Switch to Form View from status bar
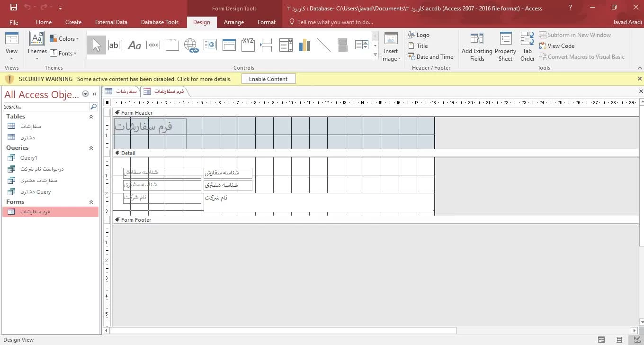The height and width of the screenshot is (345, 644). tap(601, 340)
